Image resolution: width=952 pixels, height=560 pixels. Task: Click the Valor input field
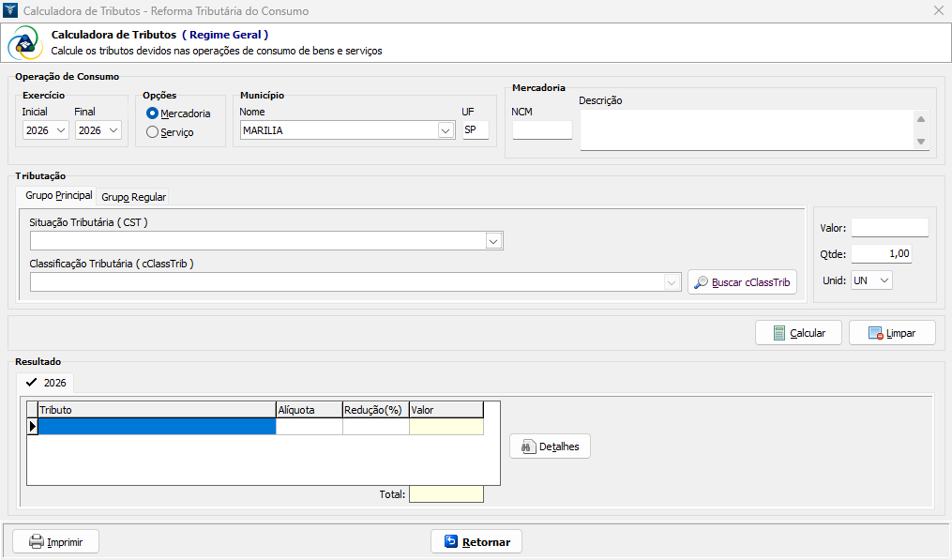[889, 228]
